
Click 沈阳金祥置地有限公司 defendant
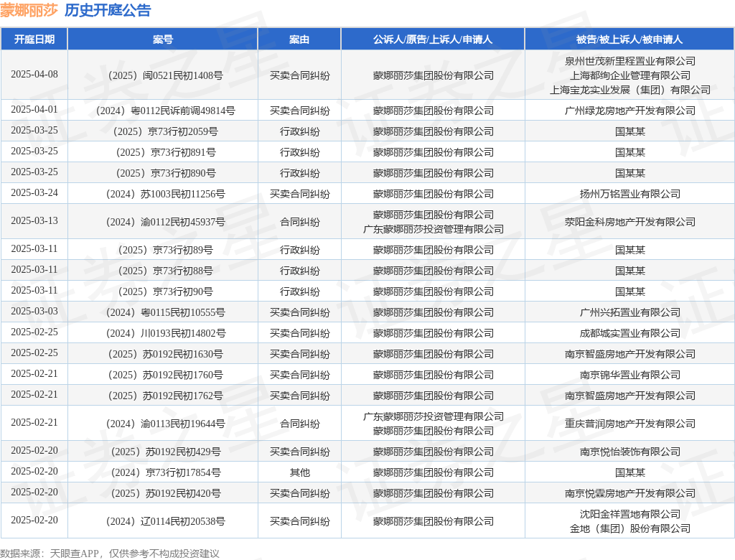click(x=630, y=514)
